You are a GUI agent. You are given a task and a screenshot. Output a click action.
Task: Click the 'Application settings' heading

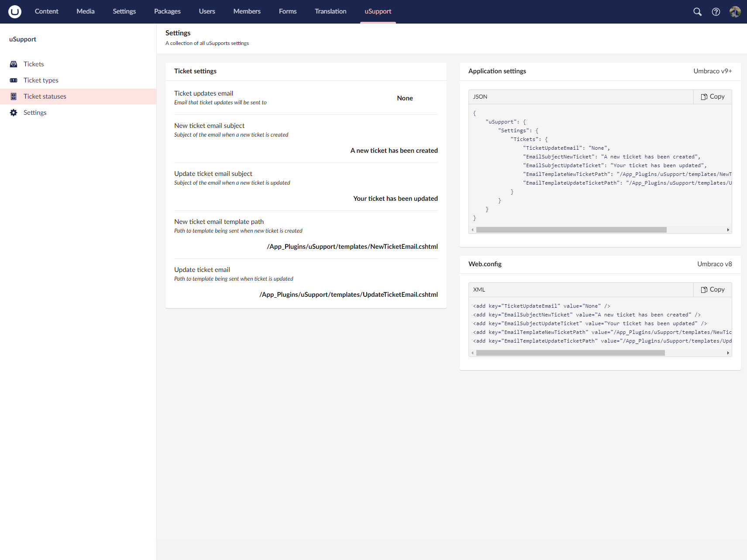click(497, 71)
